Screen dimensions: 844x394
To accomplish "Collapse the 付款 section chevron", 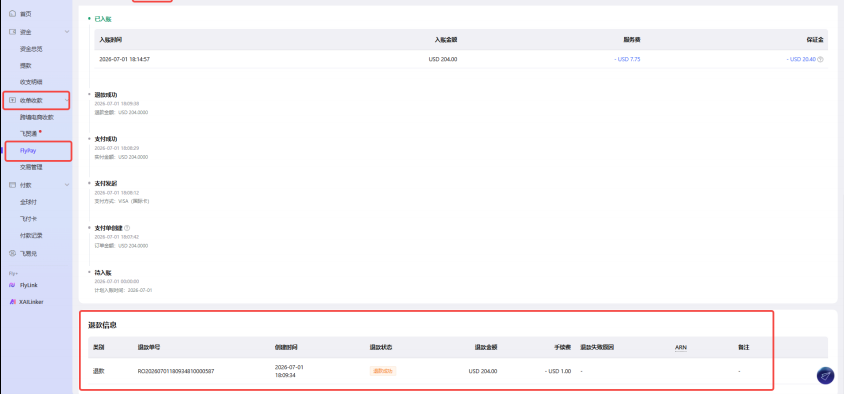I will (x=67, y=185).
